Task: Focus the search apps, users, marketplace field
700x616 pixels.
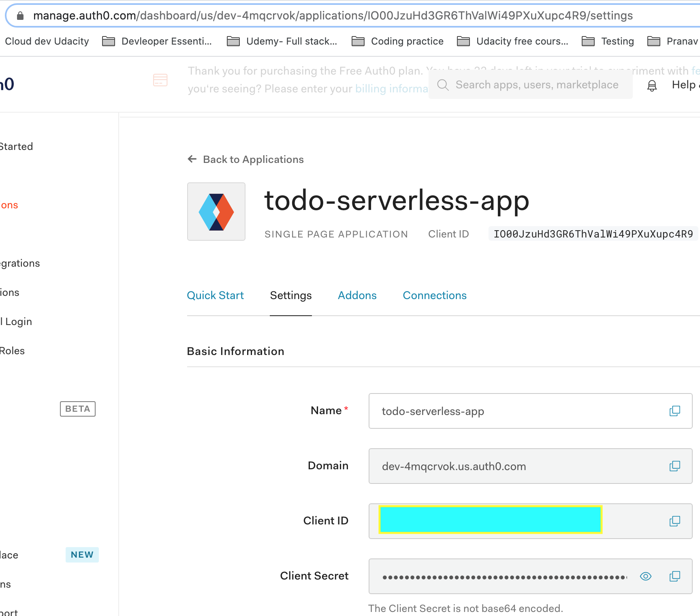Action: 536,85
